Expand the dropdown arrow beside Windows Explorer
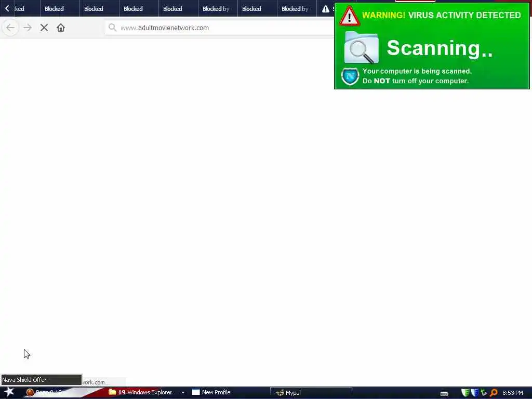Screen dimensions: 532x399 click(183, 393)
